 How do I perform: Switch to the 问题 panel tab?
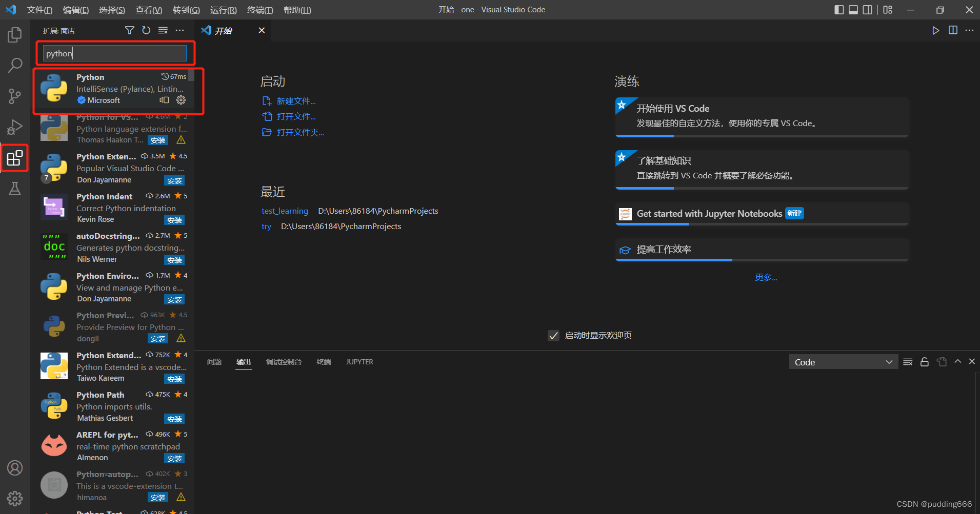click(214, 362)
